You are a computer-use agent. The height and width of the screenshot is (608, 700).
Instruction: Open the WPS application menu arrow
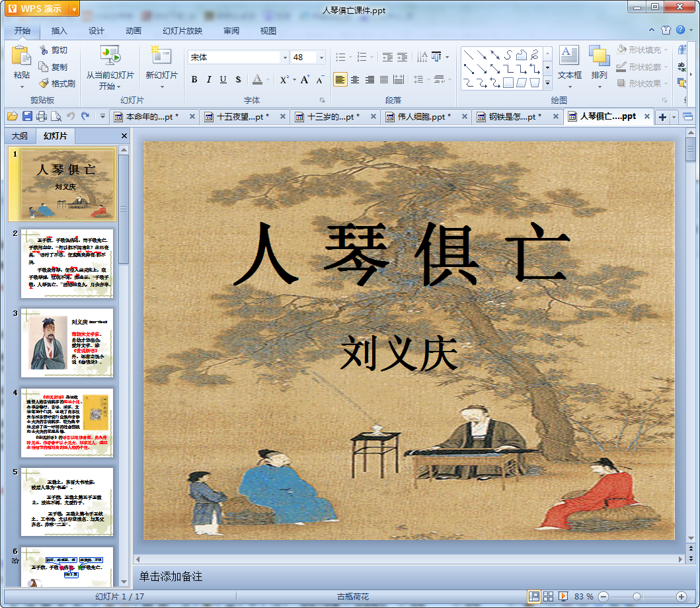(x=74, y=9)
